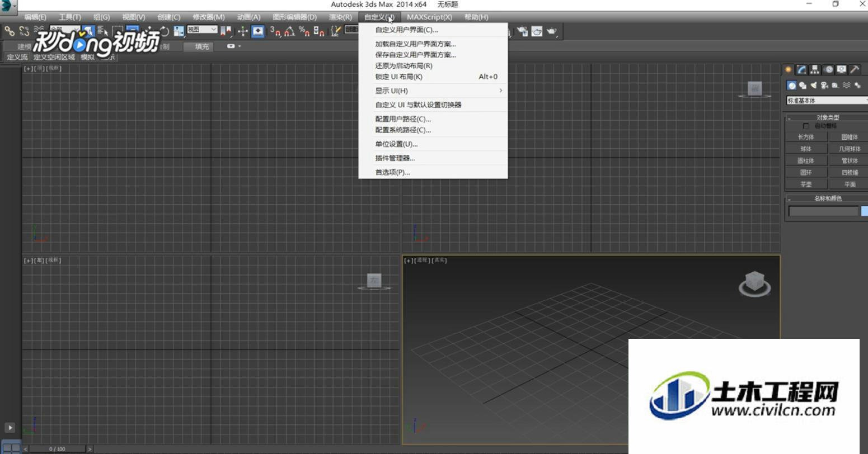Switch to Display command panel tab

click(x=842, y=69)
